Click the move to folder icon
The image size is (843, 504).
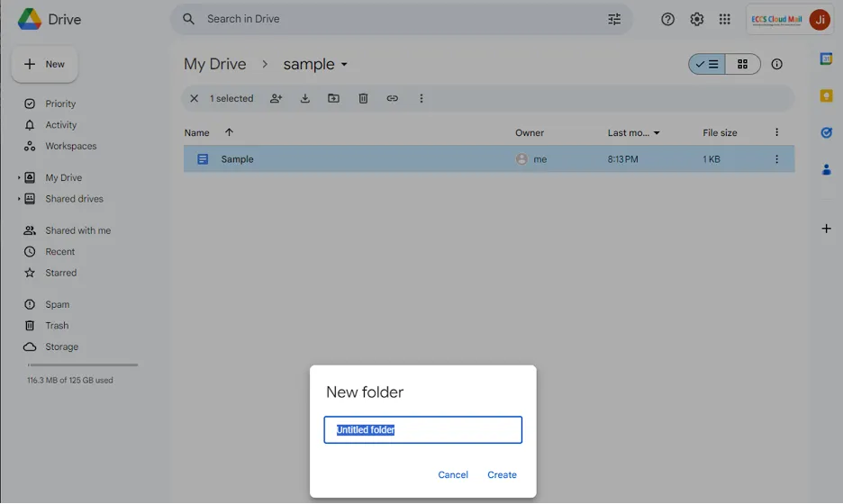(x=334, y=98)
